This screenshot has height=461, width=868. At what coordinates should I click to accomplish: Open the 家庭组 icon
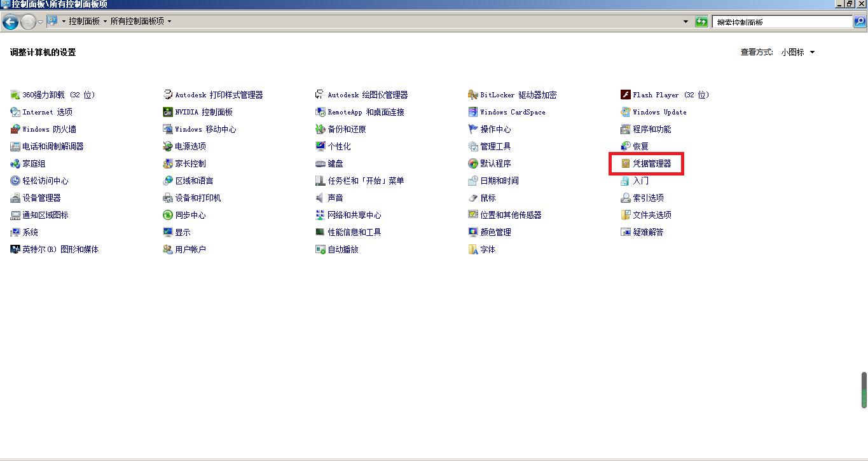(x=15, y=163)
